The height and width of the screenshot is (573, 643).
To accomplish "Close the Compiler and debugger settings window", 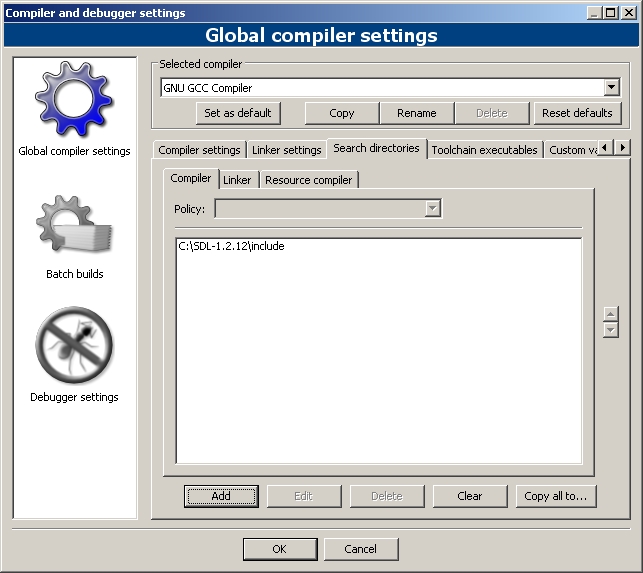I will pos(629,13).
